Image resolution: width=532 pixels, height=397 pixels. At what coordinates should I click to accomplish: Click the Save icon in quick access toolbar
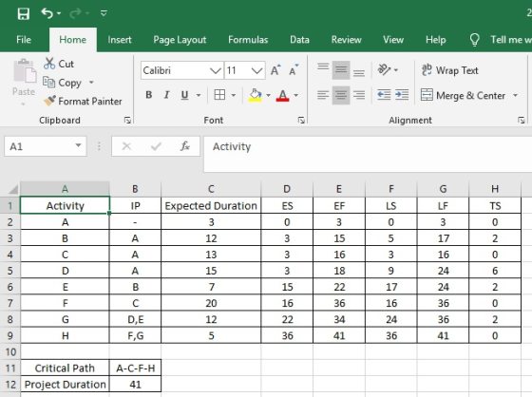pos(24,14)
